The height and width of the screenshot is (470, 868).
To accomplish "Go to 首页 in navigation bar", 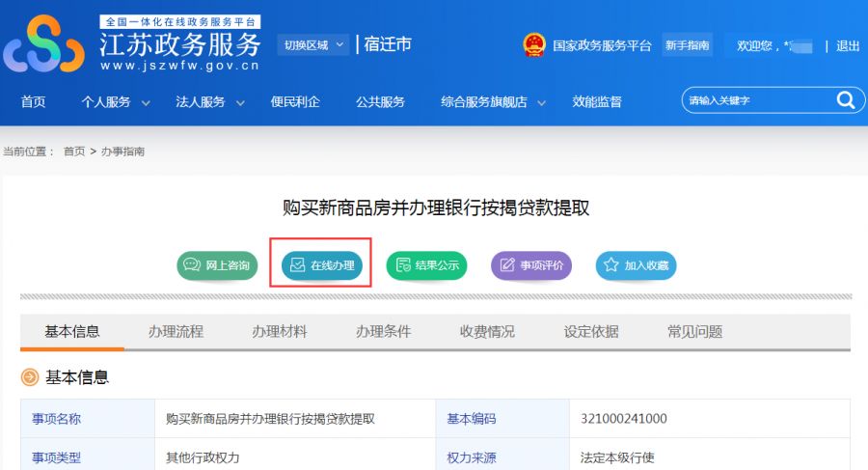I will [x=33, y=102].
